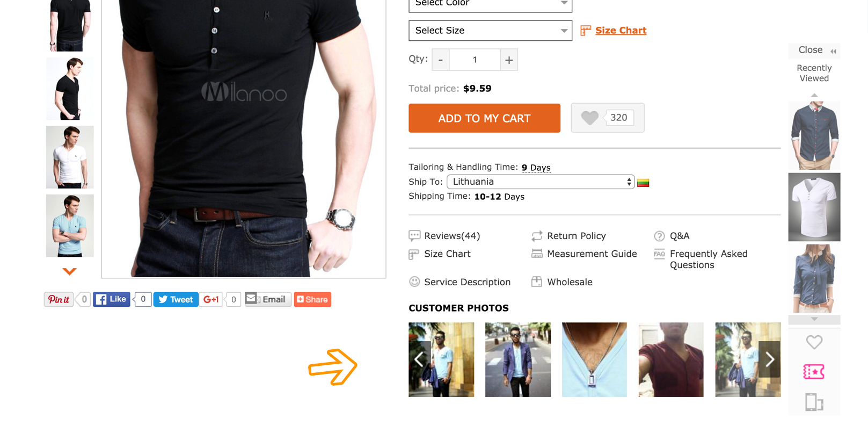Close the Recently Viewed sidebar
868x433 pixels.
pos(814,50)
